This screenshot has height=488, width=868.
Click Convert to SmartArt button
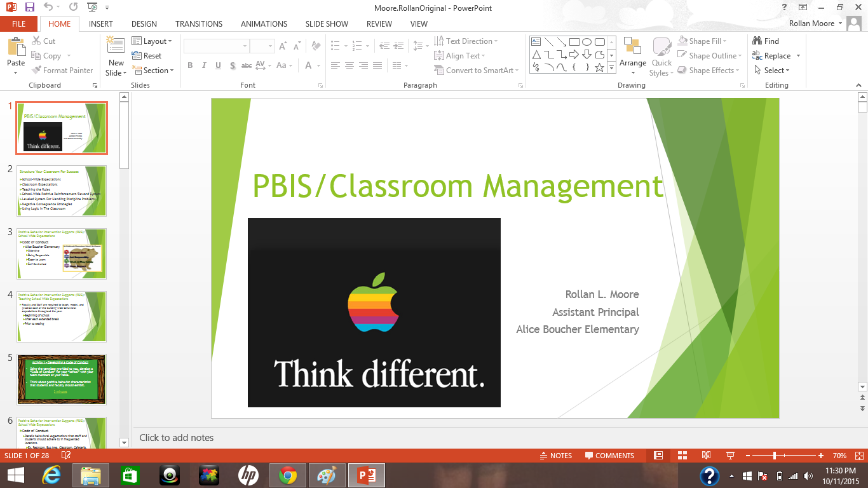[477, 71]
